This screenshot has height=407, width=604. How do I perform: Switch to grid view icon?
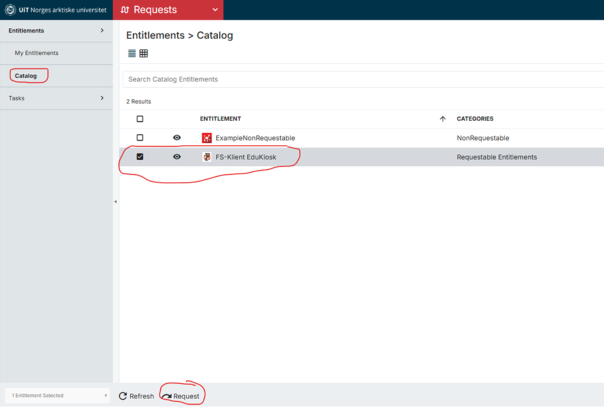[144, 54]
